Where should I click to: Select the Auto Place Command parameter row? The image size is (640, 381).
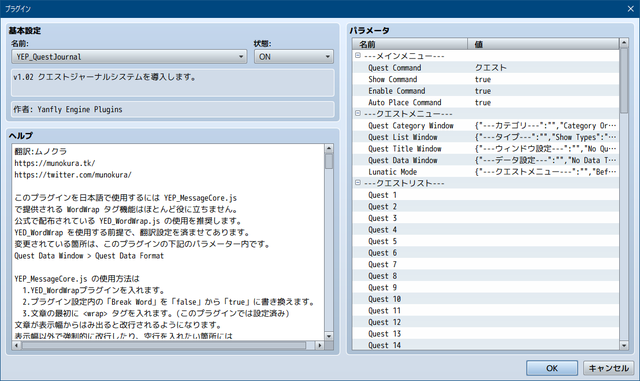pyautogui.click(x=486, y=102)
